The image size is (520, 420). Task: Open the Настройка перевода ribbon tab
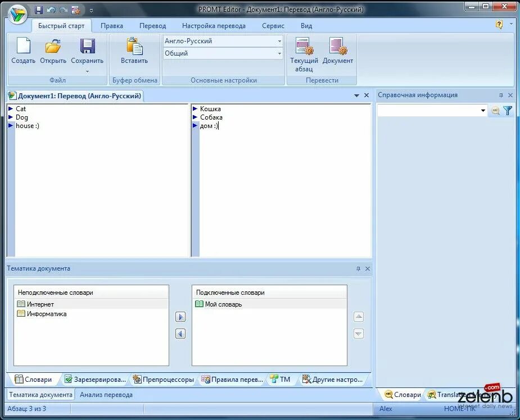[214, 26]
